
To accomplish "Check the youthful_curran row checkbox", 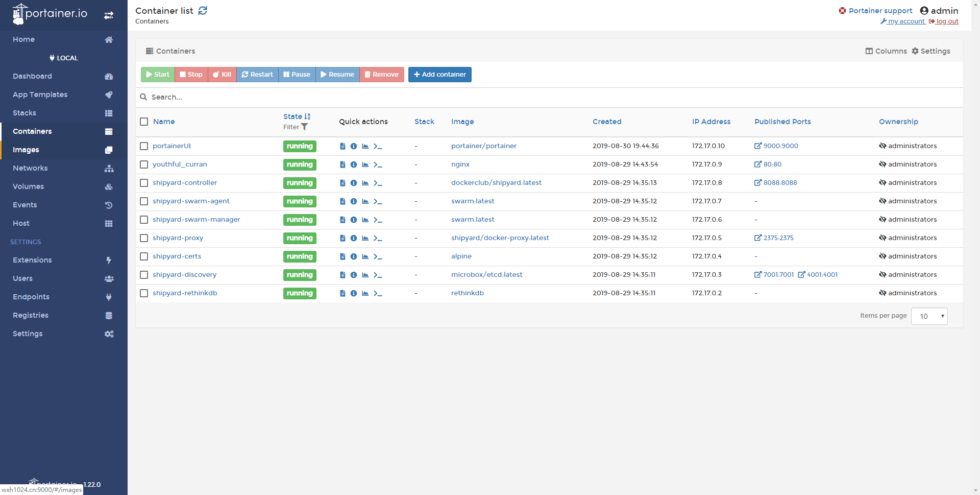I will pyautogui.click(x=144, y=164).
